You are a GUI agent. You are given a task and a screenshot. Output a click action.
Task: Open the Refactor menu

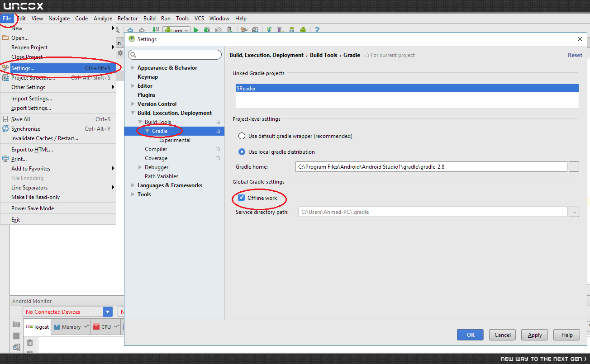pyautogui.click(x=128, y=19)
